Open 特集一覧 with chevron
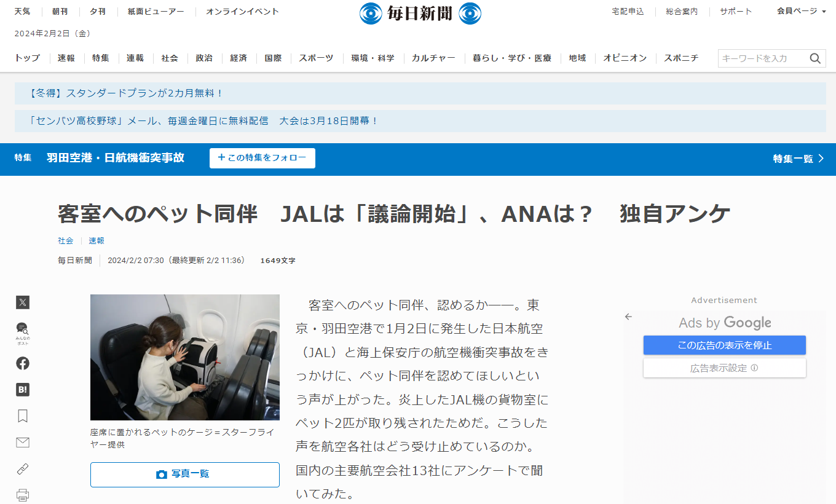The width and height of the screenshot is (836, 504). [x=799, y=159]
